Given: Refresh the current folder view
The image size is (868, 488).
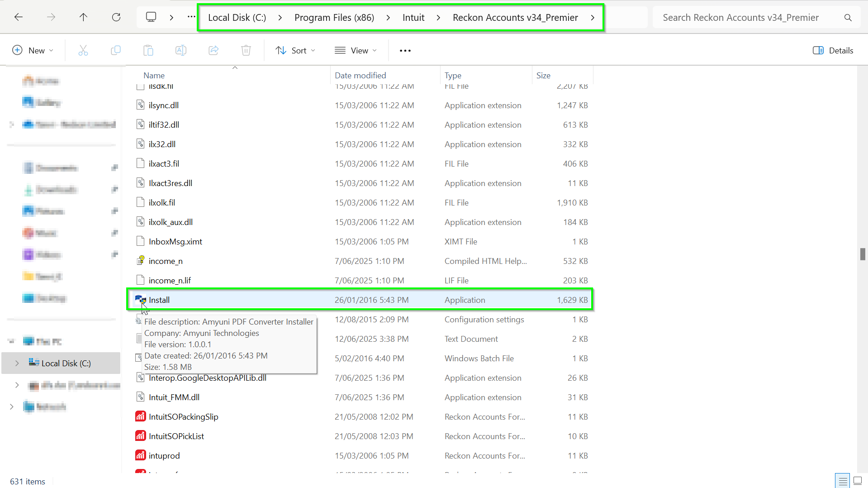Looking at the screenshot, I should (116, 17).
